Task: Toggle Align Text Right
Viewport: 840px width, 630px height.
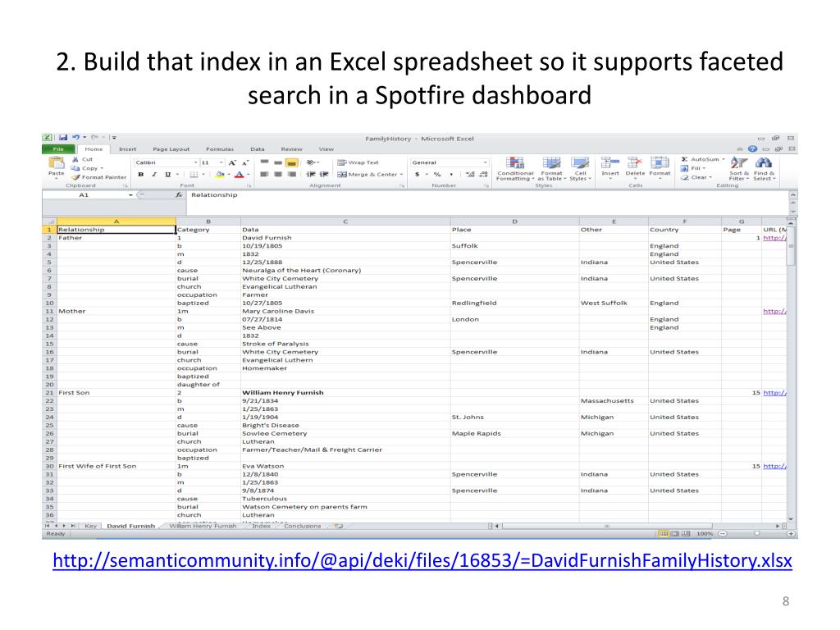Action: (291, 174)
